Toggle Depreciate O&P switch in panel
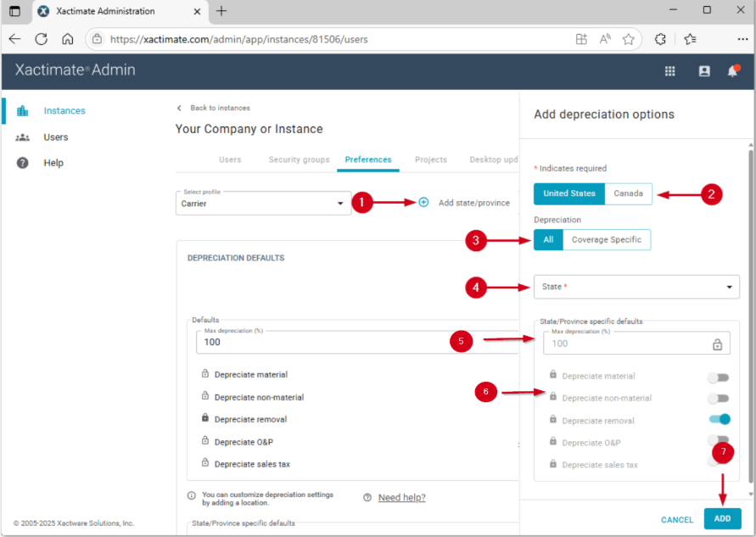This screenshot has height=537, width=756. pos(719,439)
